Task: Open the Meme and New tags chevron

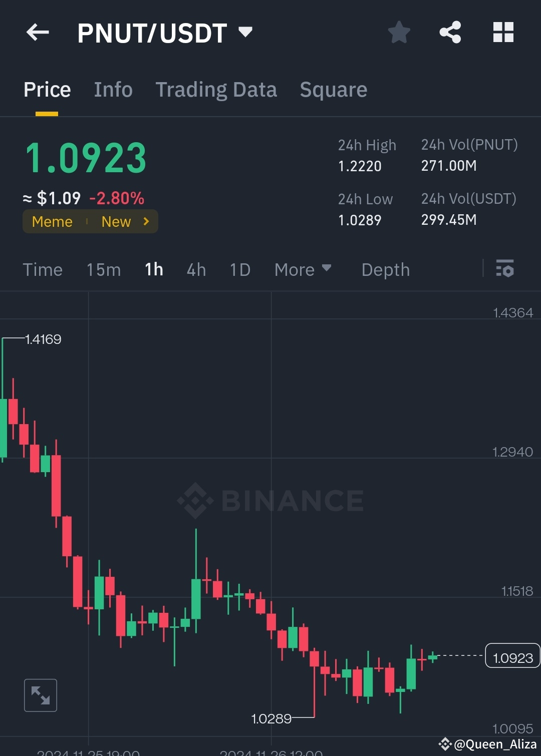Action: pos(146,221)
